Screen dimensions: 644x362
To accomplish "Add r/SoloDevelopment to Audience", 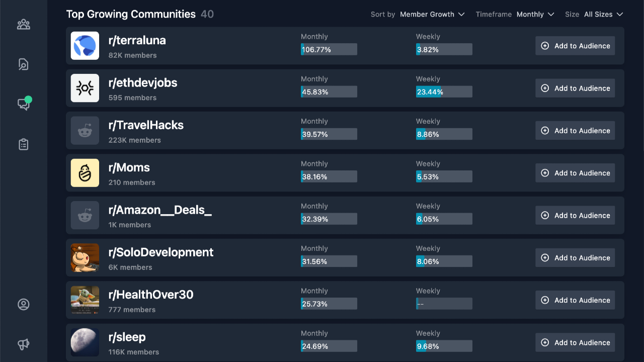I will [x=575, y=258].
